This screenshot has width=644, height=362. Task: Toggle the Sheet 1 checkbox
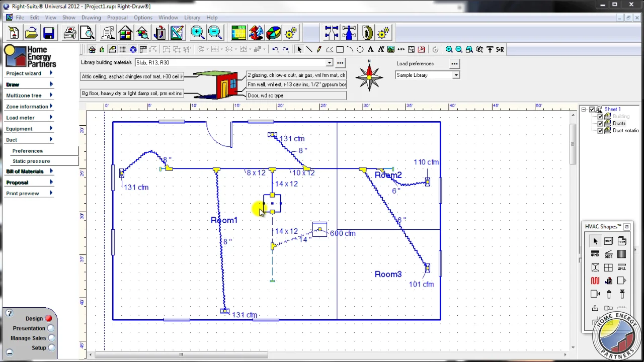click(592, 109)
